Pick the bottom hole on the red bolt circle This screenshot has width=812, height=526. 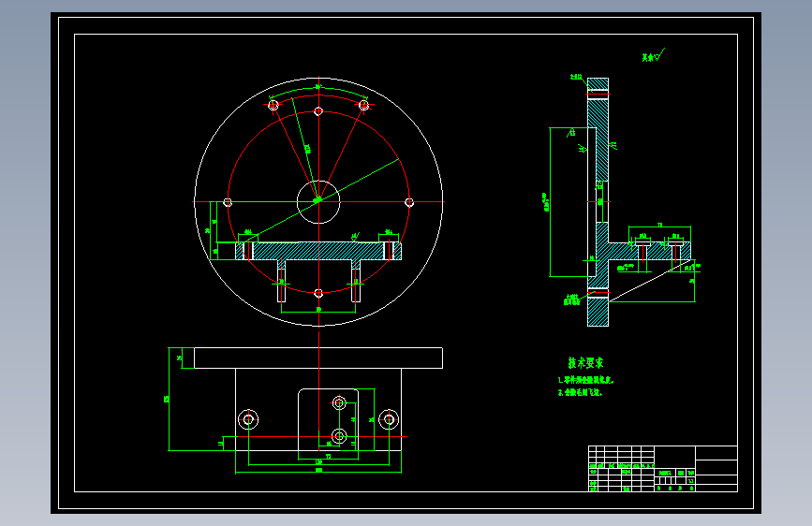point(318,293)
